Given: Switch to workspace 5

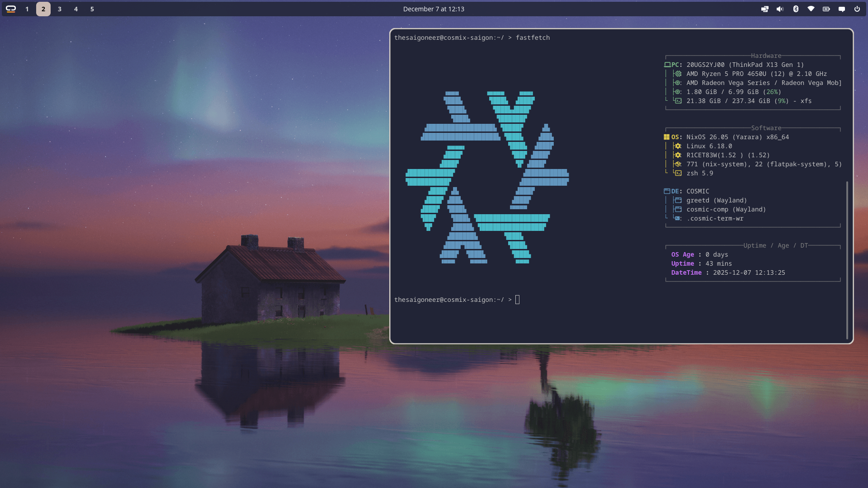Looking at the screenshot, I should pos(92,9).
